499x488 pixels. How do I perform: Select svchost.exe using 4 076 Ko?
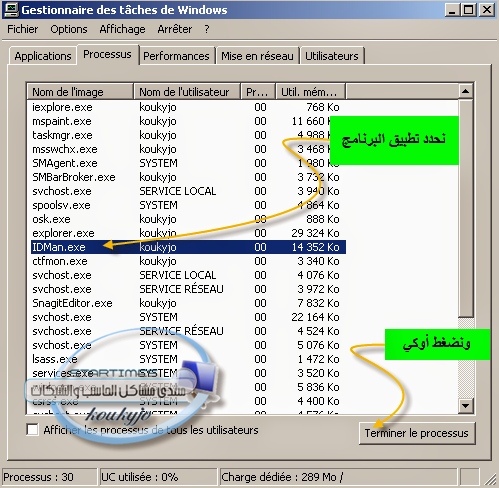pos(62,275)
